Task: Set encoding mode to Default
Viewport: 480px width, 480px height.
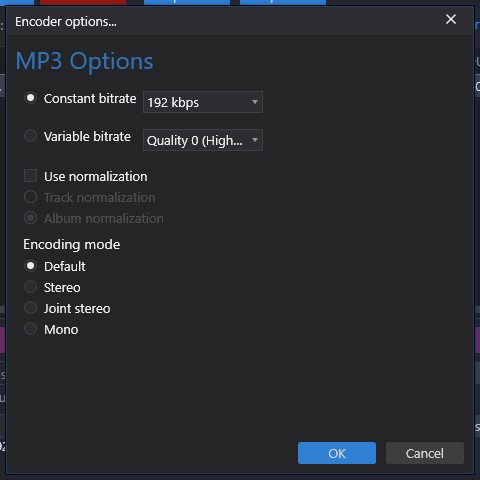Action: (x=30, y=266)
